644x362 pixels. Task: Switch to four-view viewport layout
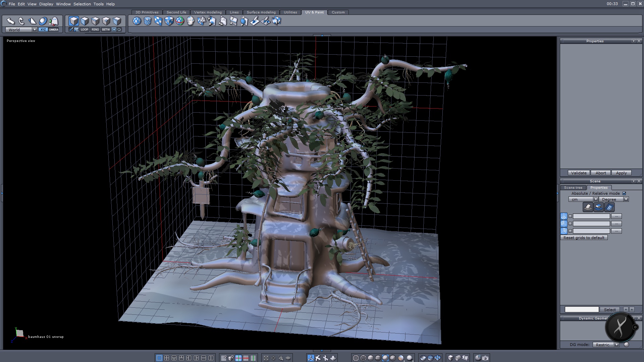pos(167,358)
